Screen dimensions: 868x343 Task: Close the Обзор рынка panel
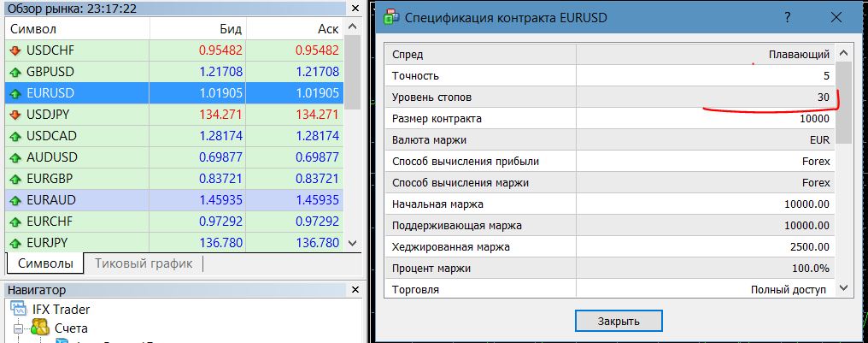[x=356, y=9]
